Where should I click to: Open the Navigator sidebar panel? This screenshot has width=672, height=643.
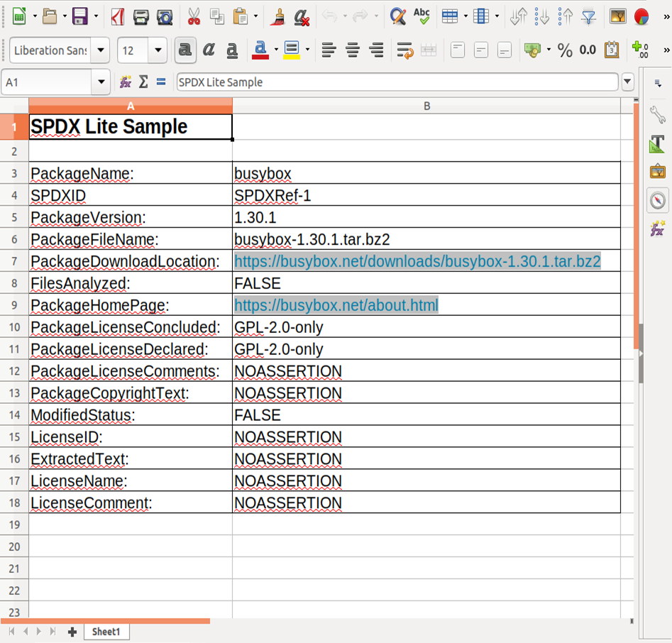(657, 200)
